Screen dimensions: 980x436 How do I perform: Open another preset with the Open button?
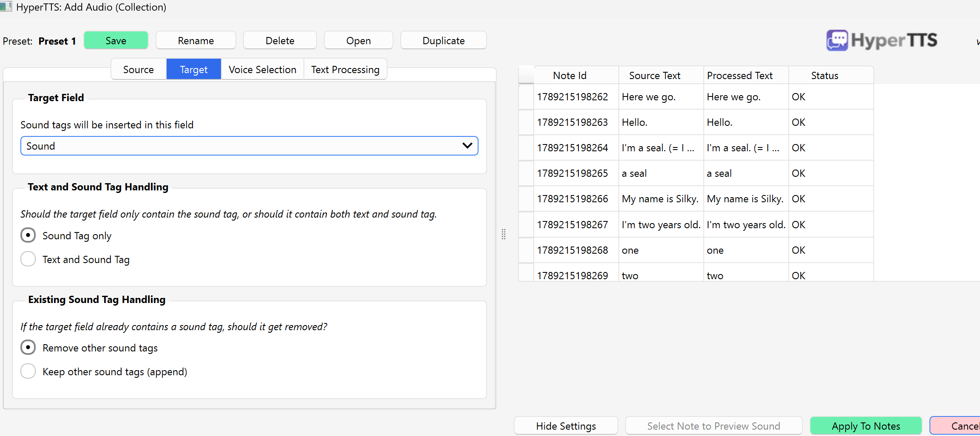tap(359, 40)
